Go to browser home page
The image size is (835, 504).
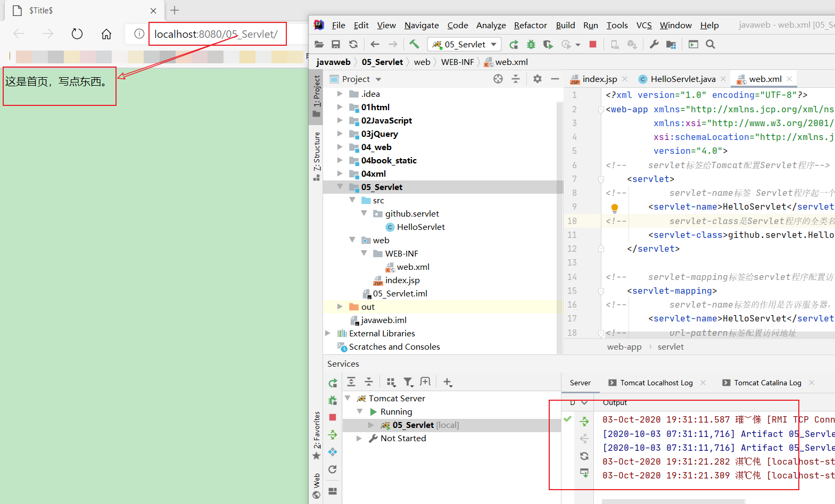point(106,34)
